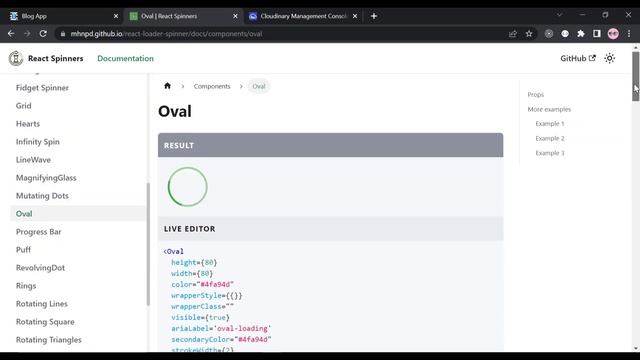Bookmark this page with the star icon

[x=529, y=34]
